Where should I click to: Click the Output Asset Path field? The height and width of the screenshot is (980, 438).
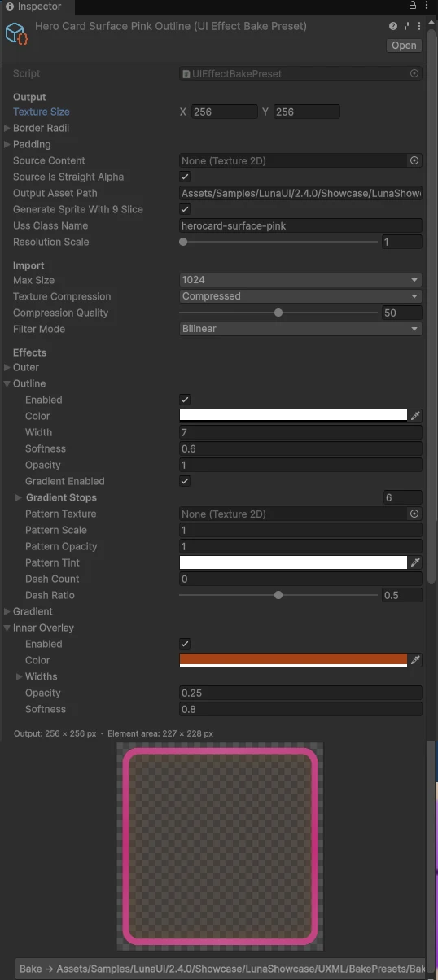point(300,193)
